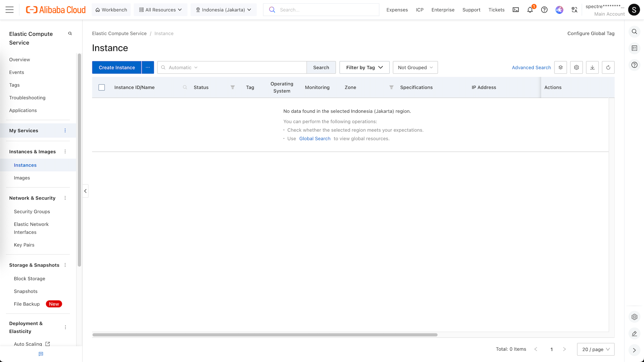Click the export download icon
The image size is (644, 362).
pyautogui.click(x=592, y=67)
